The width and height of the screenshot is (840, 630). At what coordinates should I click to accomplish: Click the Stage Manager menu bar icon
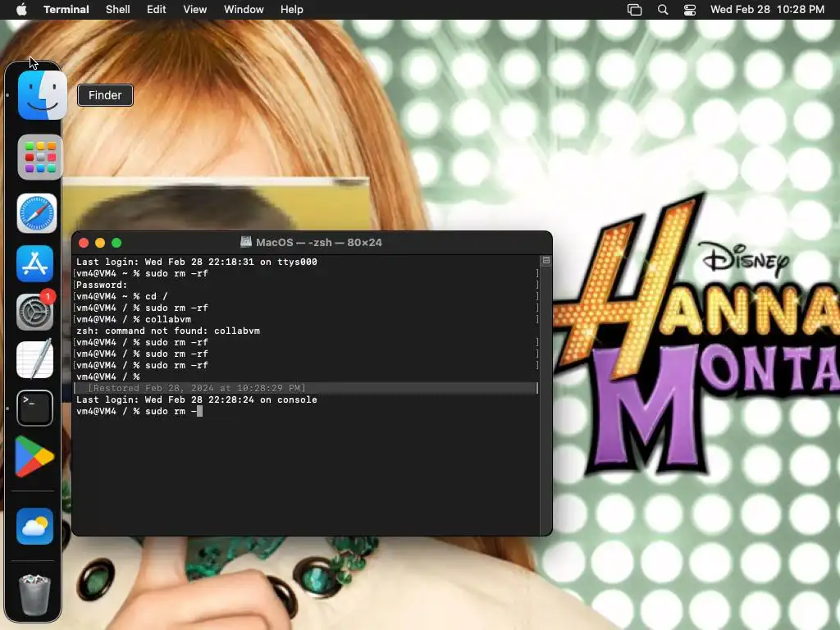[x=634, y=10]
